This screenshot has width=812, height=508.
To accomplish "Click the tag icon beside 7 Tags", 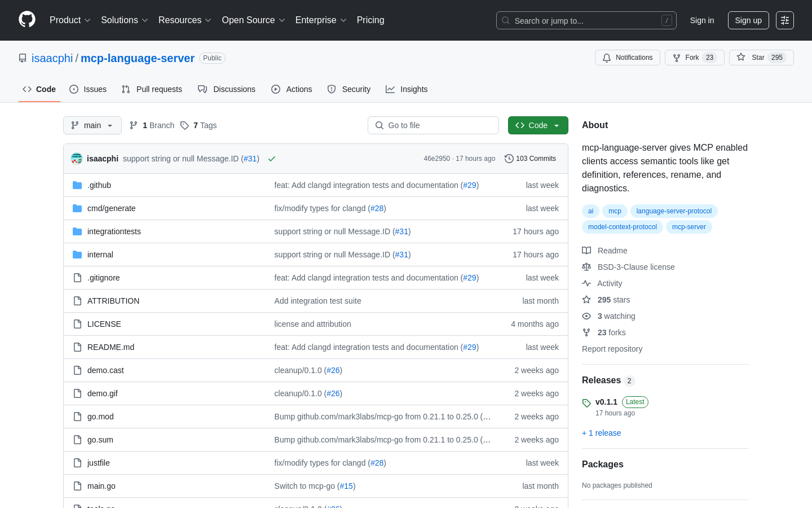I will [x=184, y=125].
